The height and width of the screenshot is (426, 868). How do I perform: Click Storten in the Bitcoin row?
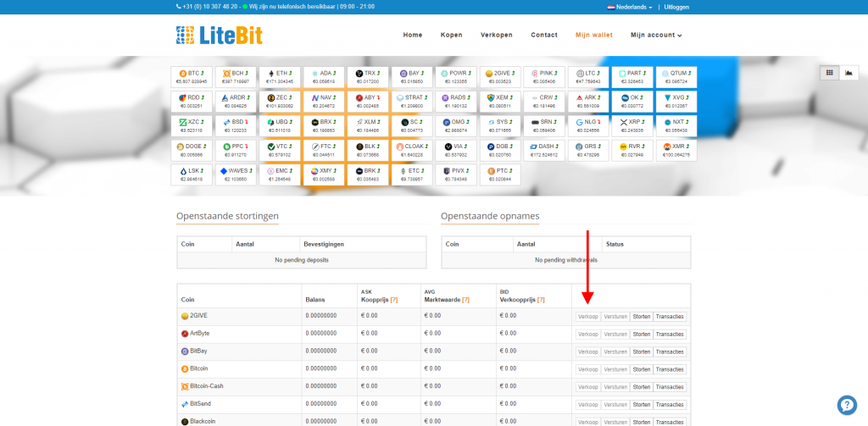click(642, 369)
